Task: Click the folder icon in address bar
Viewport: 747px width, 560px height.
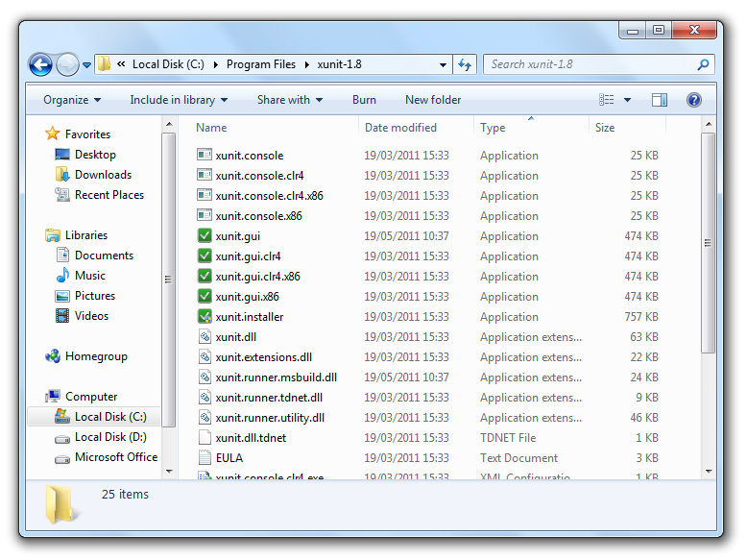Action: (104, 63)
